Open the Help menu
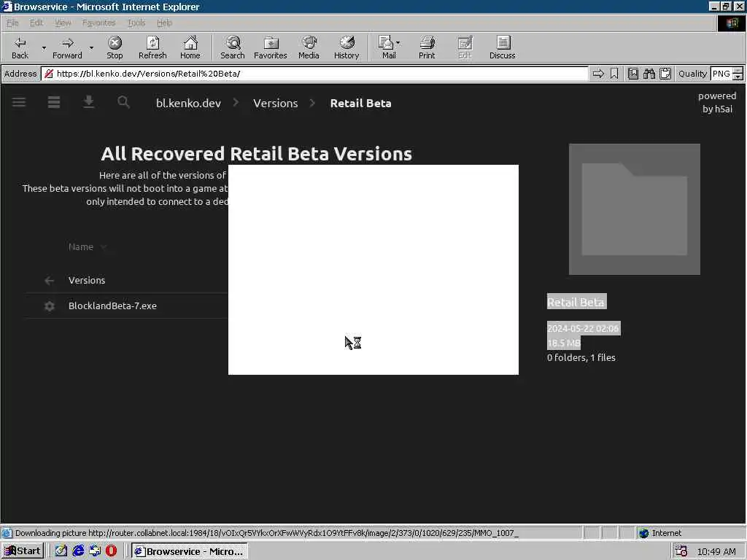747x560 pixels. 164,23
